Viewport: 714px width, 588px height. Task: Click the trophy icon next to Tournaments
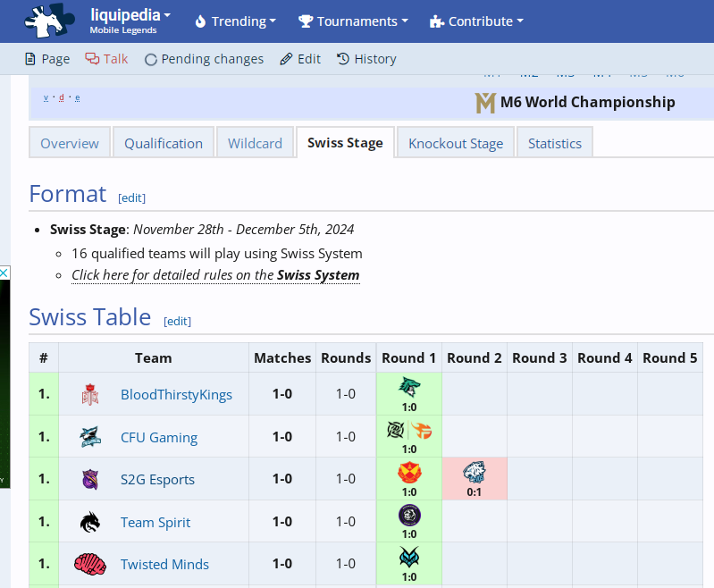click(306, 21)
